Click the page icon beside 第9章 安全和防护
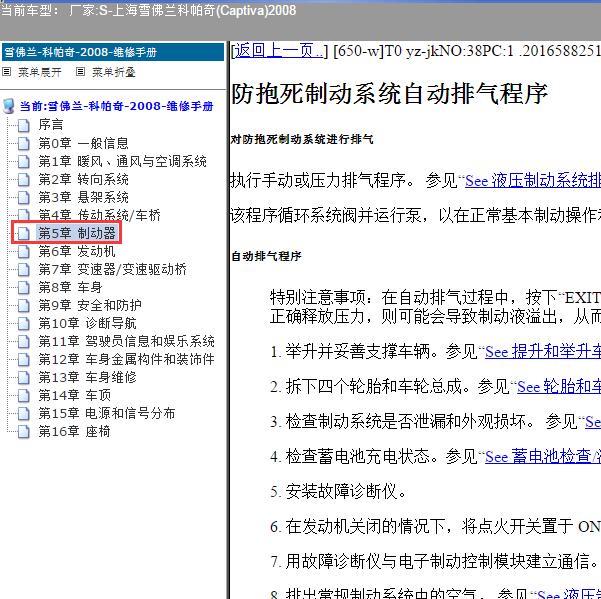This screenshot has height=599, width=601. click(x=24, y=305)
